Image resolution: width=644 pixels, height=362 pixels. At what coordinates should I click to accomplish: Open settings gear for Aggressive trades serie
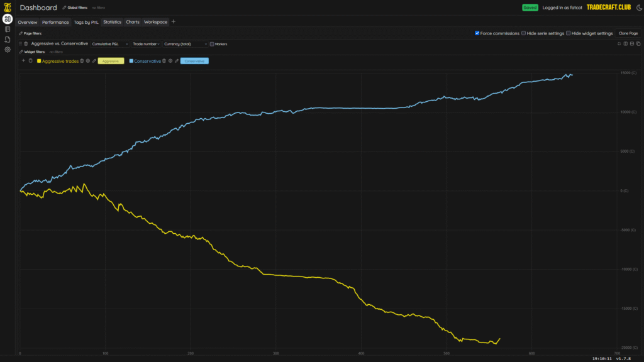coord(88,61)
